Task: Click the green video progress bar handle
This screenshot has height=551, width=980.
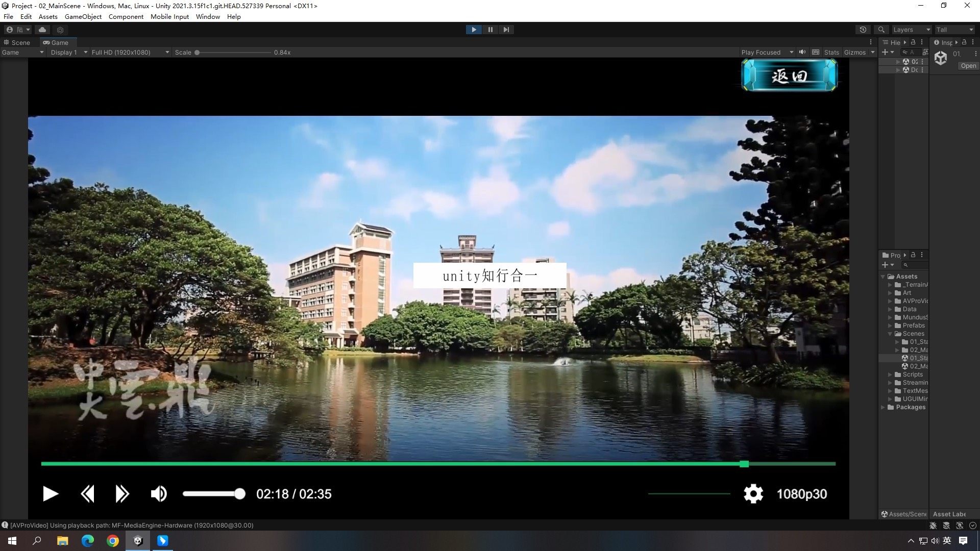Action: point(744,464)
